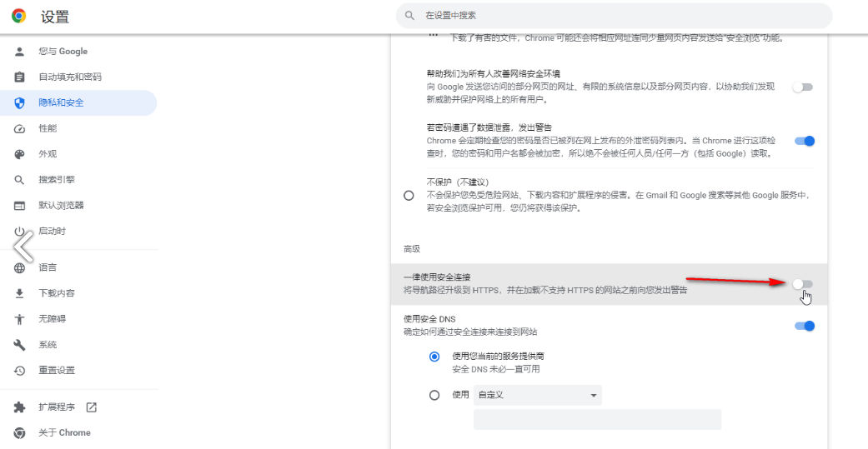
Task: Click the 高级 section heading
Action: pos(412,249)
